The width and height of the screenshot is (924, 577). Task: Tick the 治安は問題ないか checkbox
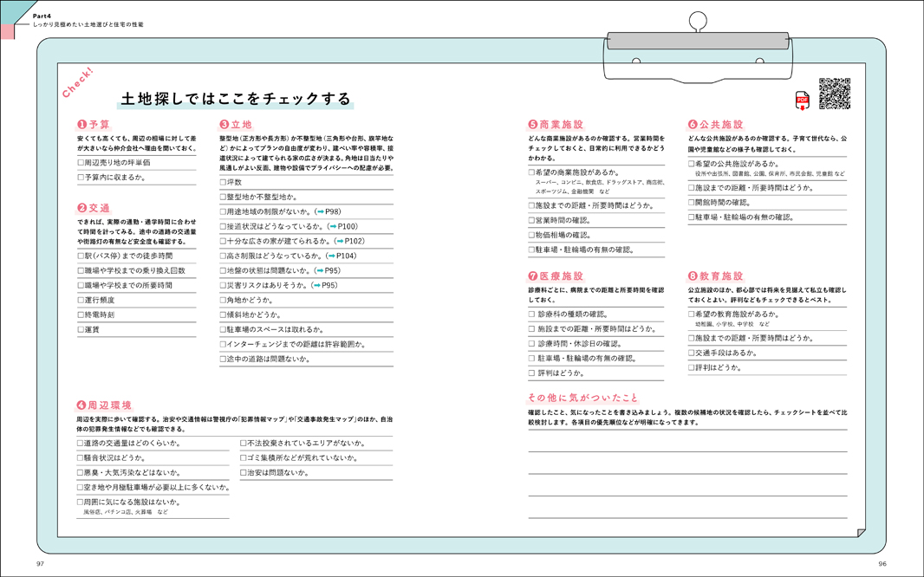(x=244, y=473)
